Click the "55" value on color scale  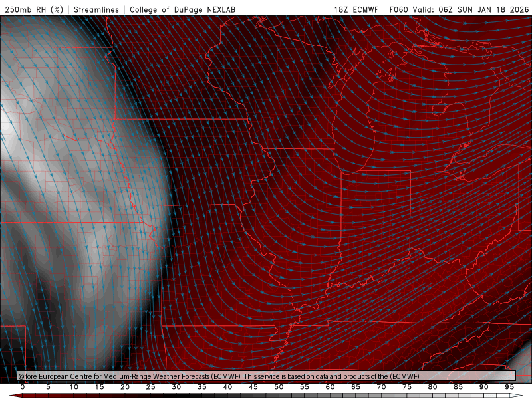point(305,387)
